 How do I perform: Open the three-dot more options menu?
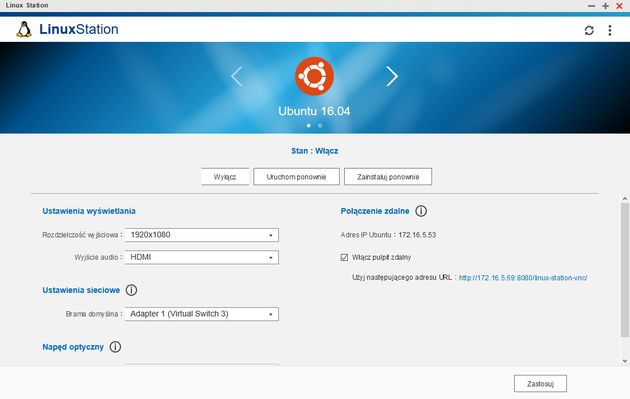pyautogui.click(x=610, y=31)
